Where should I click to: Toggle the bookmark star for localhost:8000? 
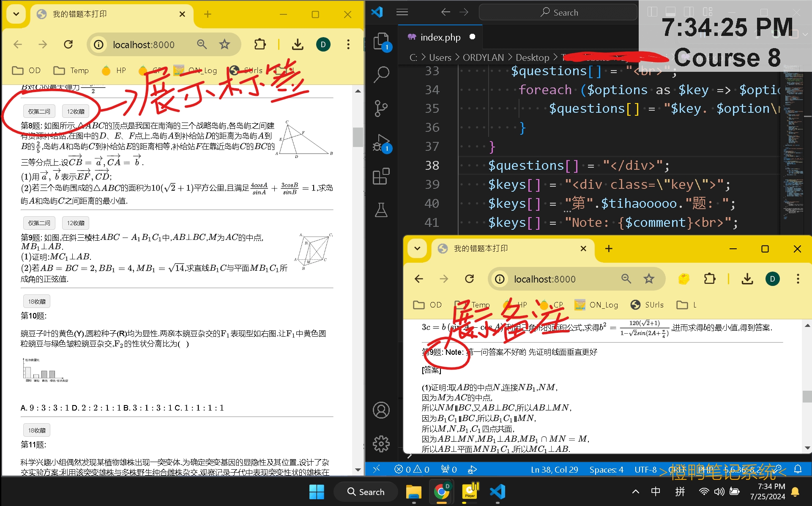pos(224,44)
